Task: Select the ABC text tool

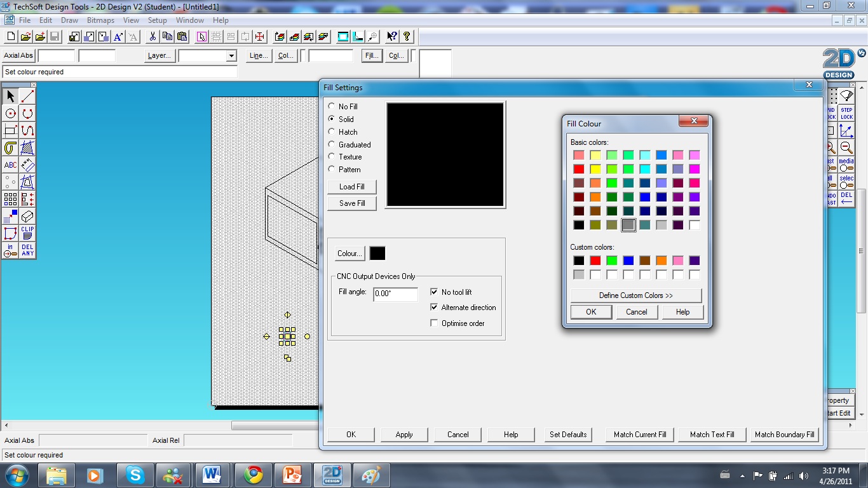Action: pos(10,165)
